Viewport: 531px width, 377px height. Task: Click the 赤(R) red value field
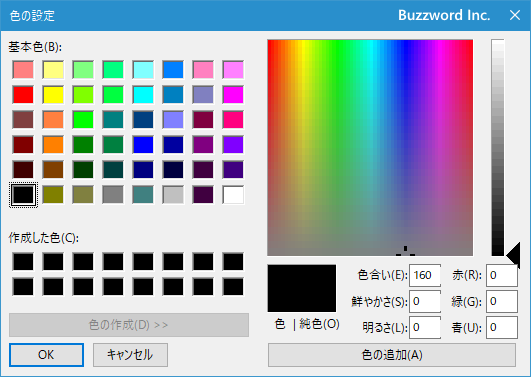502,275
